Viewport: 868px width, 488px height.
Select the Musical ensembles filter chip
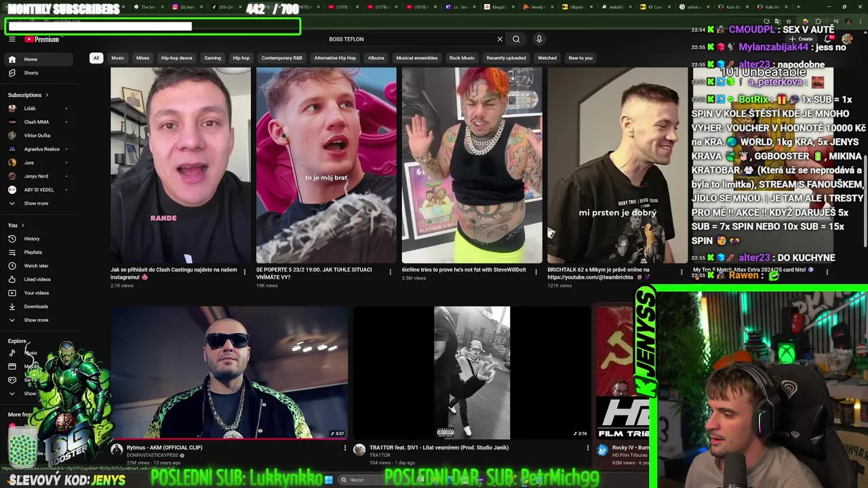[417, 58]
